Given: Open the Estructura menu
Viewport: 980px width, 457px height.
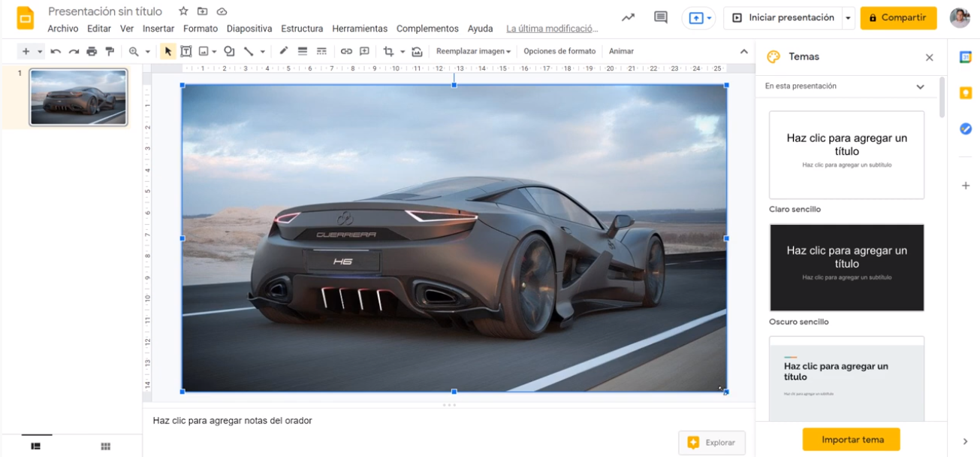Looking at the screenshot, I should click(302, 29).
